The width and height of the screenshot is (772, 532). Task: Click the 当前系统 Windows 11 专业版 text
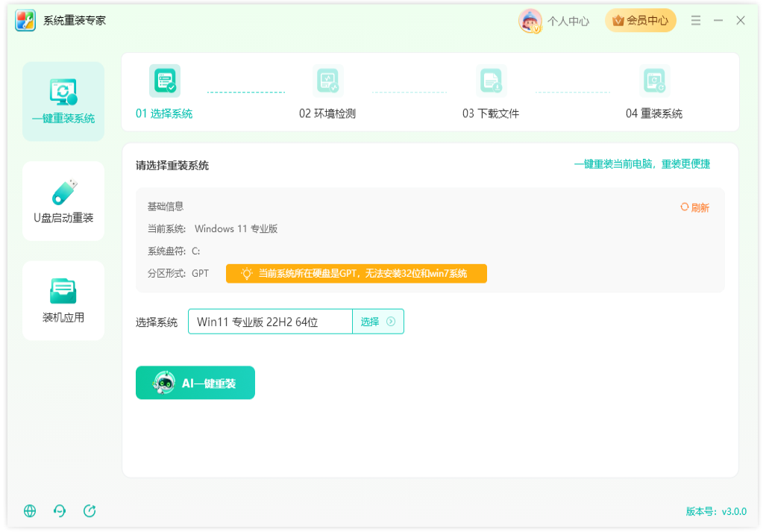tap(213, 228)
